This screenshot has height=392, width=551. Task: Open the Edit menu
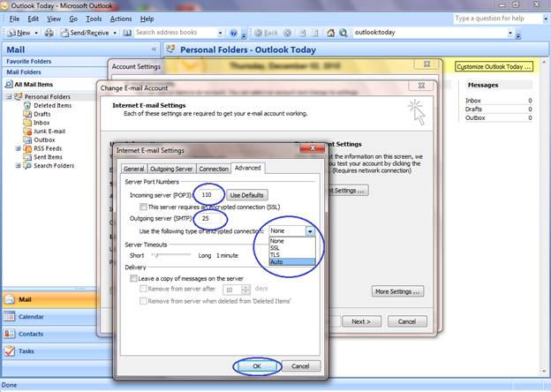34,19
